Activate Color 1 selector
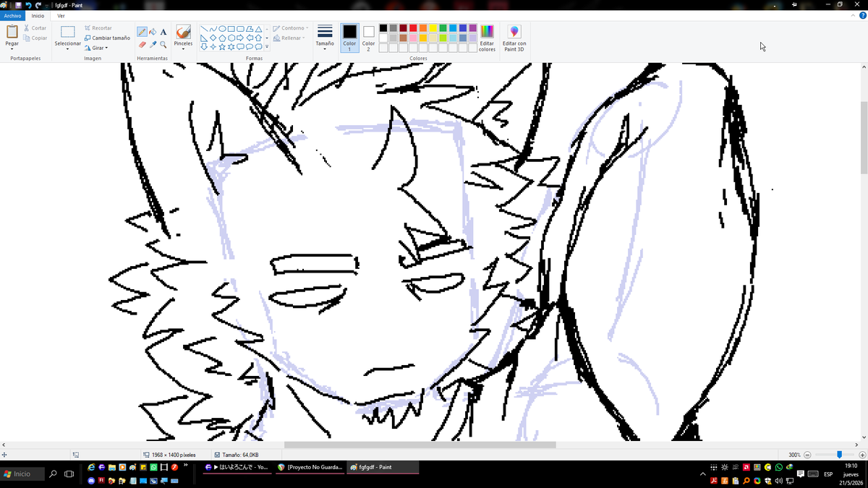The width and height of the screenshot is (868, 488). coord(349,38)
